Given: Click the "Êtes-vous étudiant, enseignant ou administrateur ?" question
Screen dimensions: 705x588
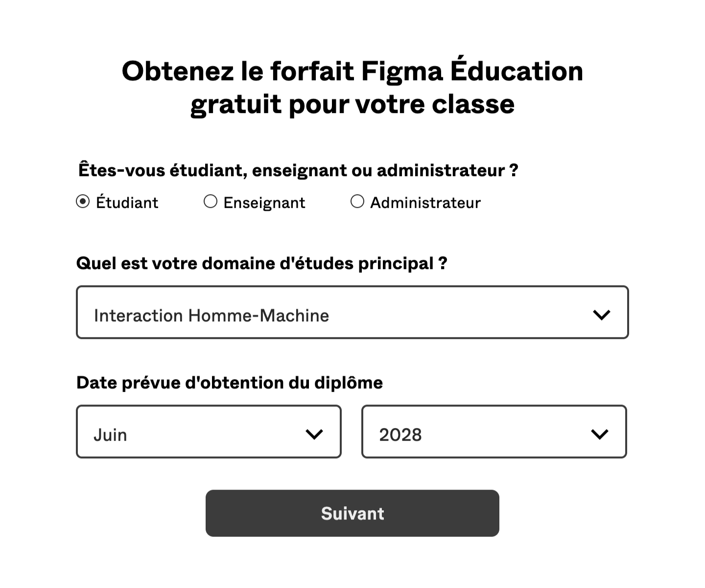Looking at the screenshot, I should 298,170.
